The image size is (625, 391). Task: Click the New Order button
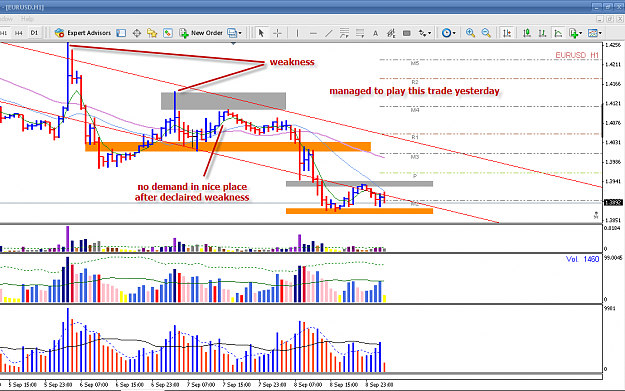(x=200, y=33)
